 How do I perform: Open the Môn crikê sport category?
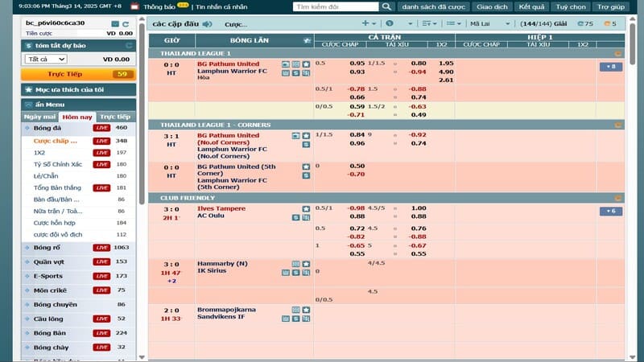click(78, 290)
